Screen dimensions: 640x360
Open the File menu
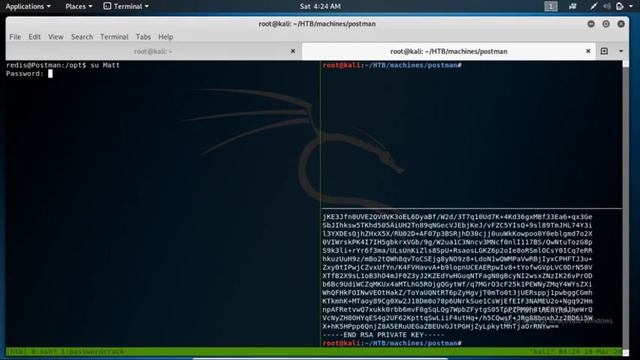click(15, 37)
